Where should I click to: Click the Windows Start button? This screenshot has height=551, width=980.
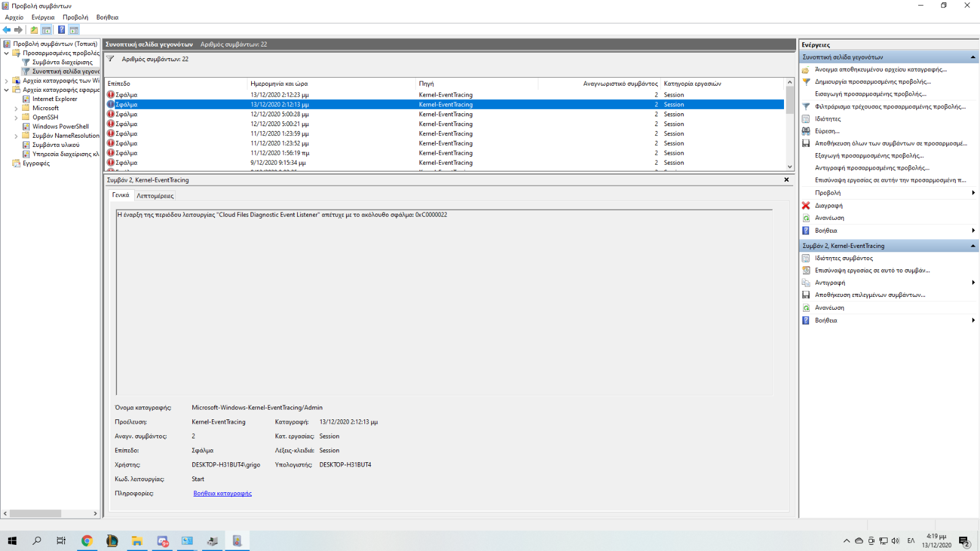pyautogui.click(x=12, y=541)
